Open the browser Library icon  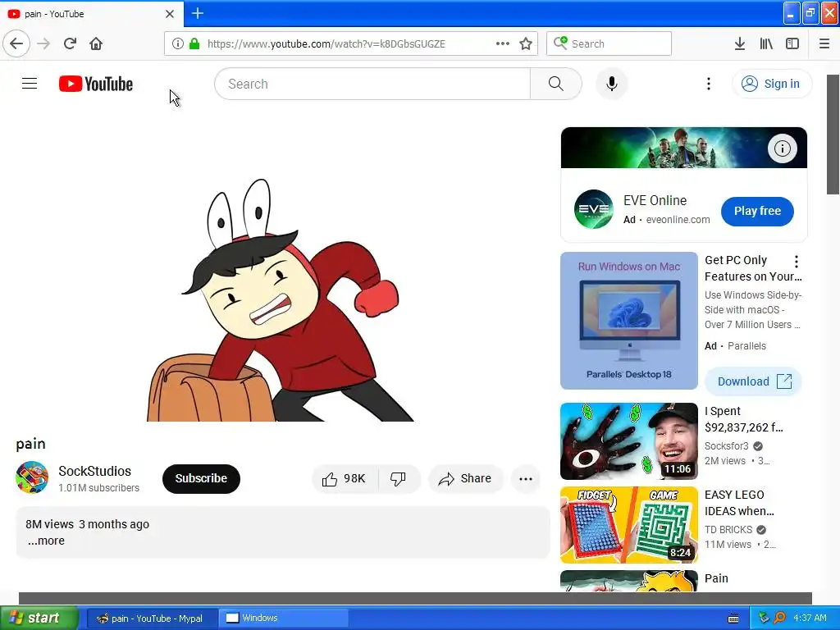point(766,43)
